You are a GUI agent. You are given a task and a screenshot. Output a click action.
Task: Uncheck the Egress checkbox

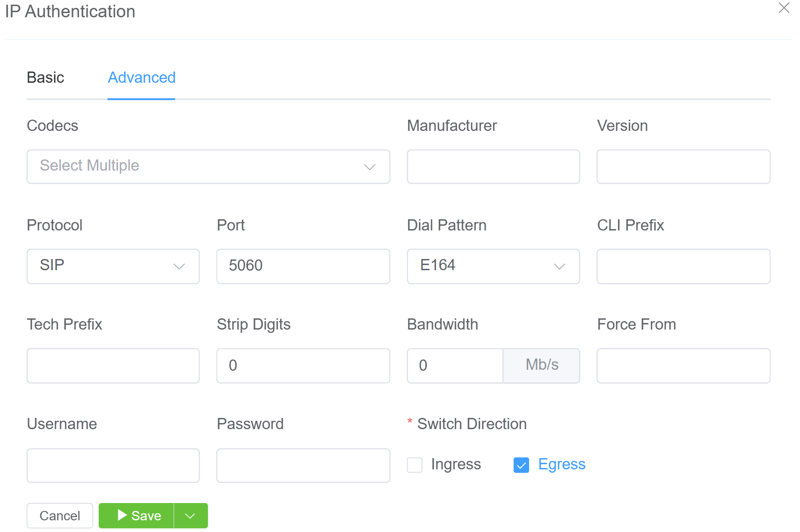[521, 465]
